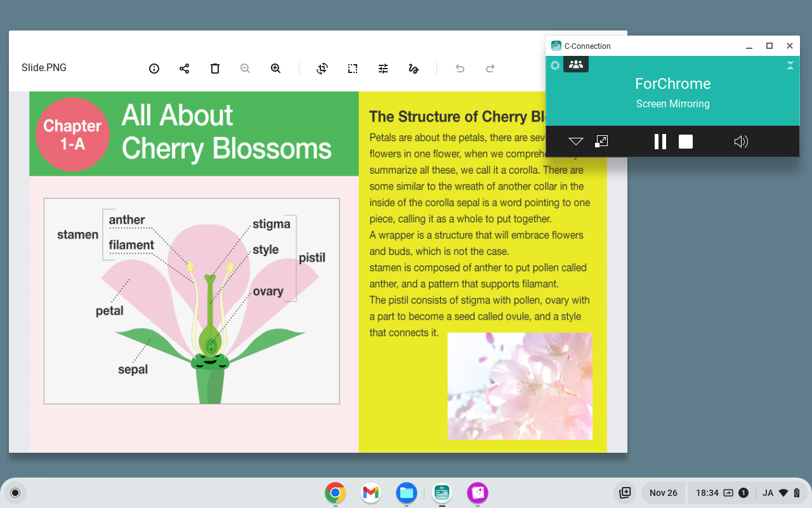Open the ChromeOS launcher button
Image resolution: width=812 pixels, height=508 pixels.
coord(15,493)
